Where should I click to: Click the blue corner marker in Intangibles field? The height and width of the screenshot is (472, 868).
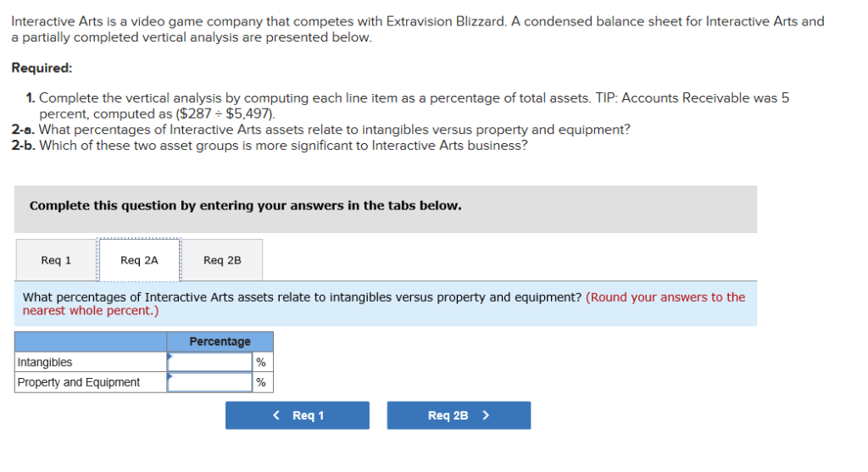[x=170, y=356]
